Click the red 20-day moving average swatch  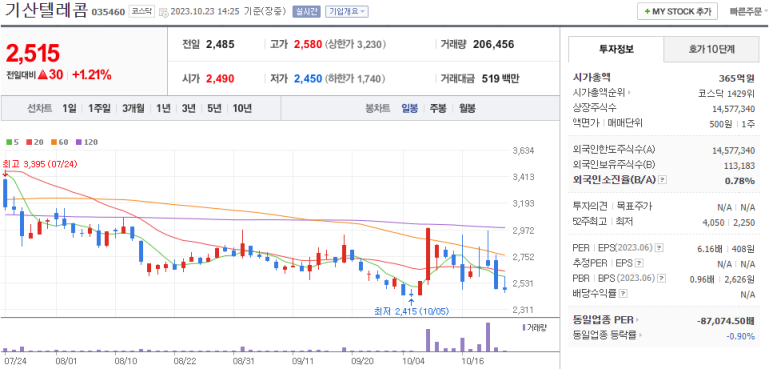tap(29, 142)
